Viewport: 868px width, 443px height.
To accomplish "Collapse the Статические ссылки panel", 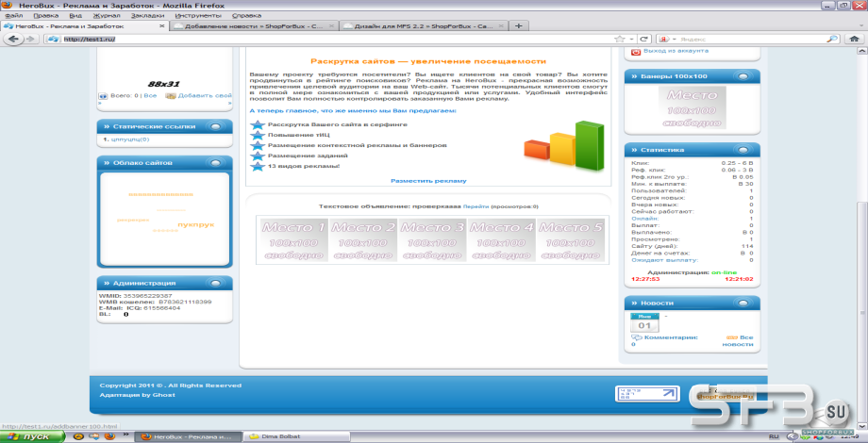I will point(215,126).
